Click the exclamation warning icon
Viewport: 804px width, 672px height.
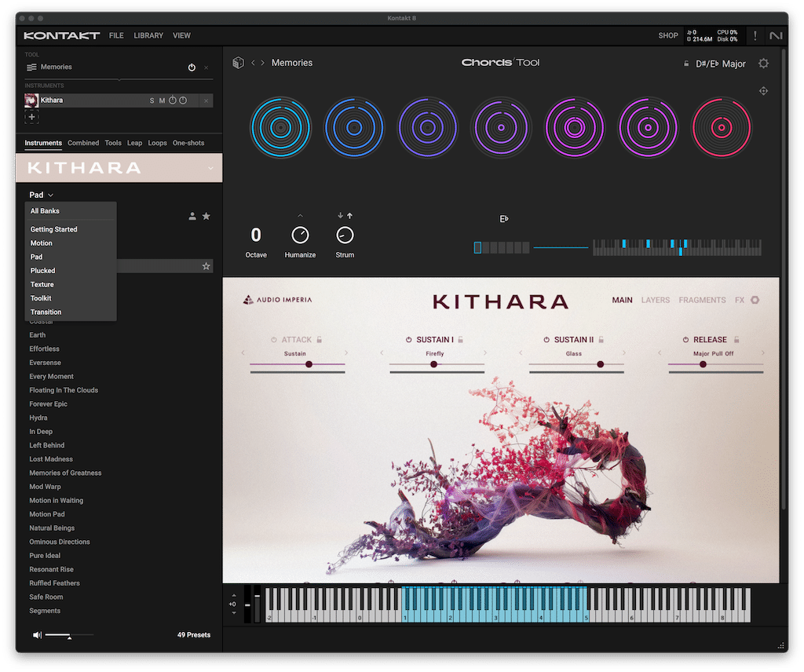[755, 35]
